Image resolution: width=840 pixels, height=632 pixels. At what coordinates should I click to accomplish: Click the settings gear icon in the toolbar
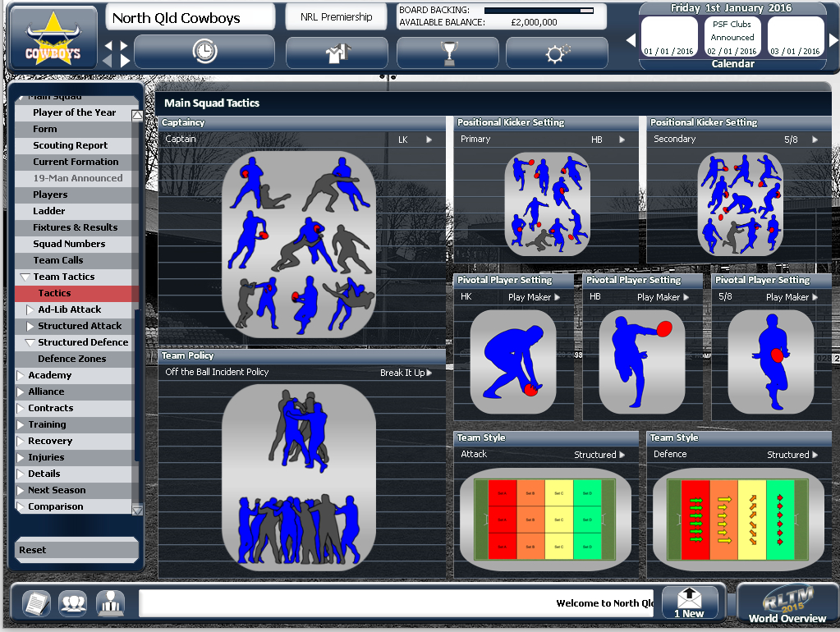pyautogui.click(x=557, y=51)
